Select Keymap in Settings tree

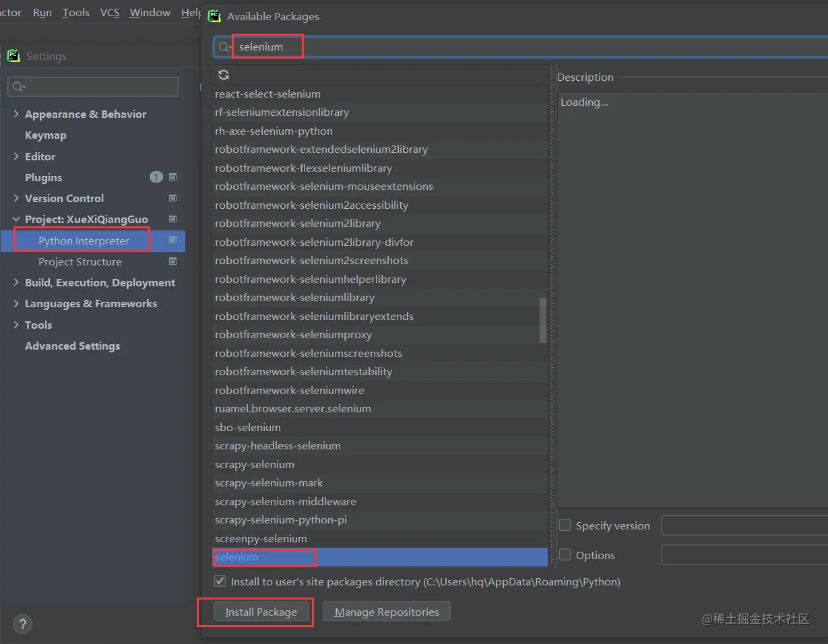(46, 135)
